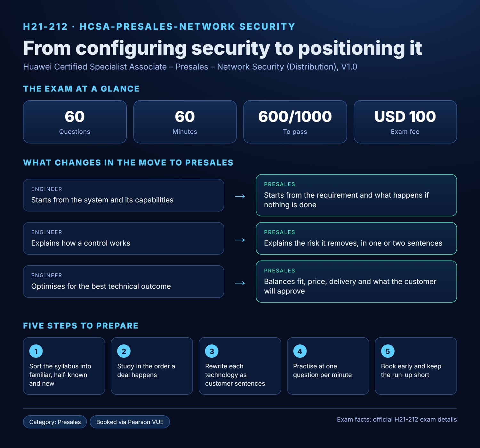
Task: Click the 600/1000 To pass card
Action: click(x=295, y=122)
